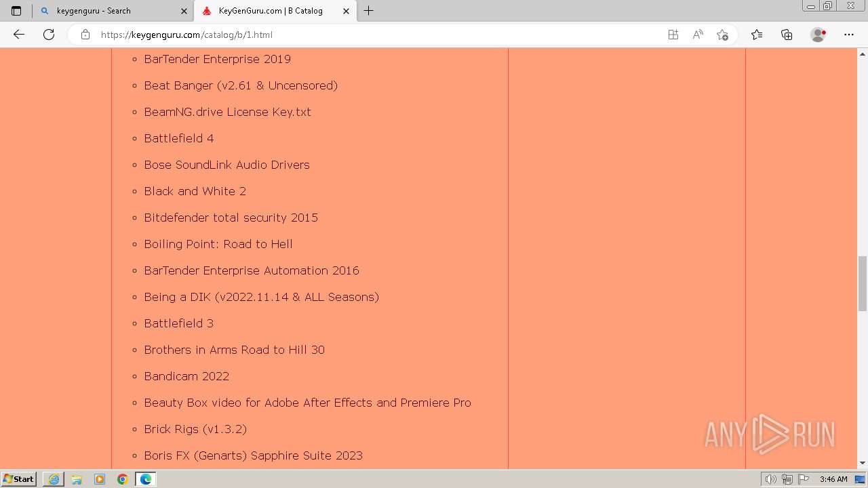
Task: Open the Windows Start menu
Action: [x=19, y=479]
